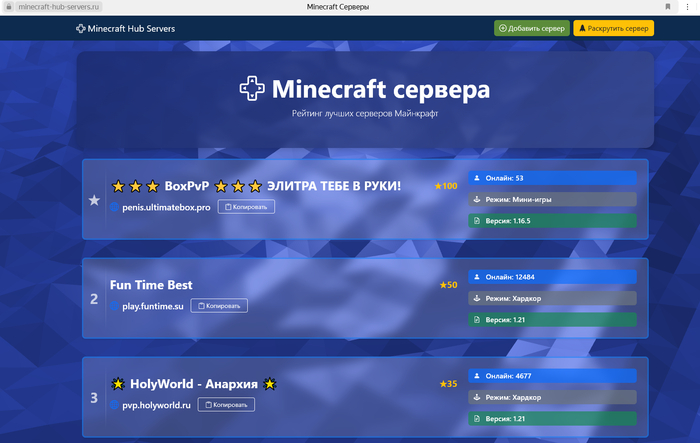This screenshot has height=443, width=700.
Task: Click the user icon in Онлайн: 12484
Action: coord(477,277)
